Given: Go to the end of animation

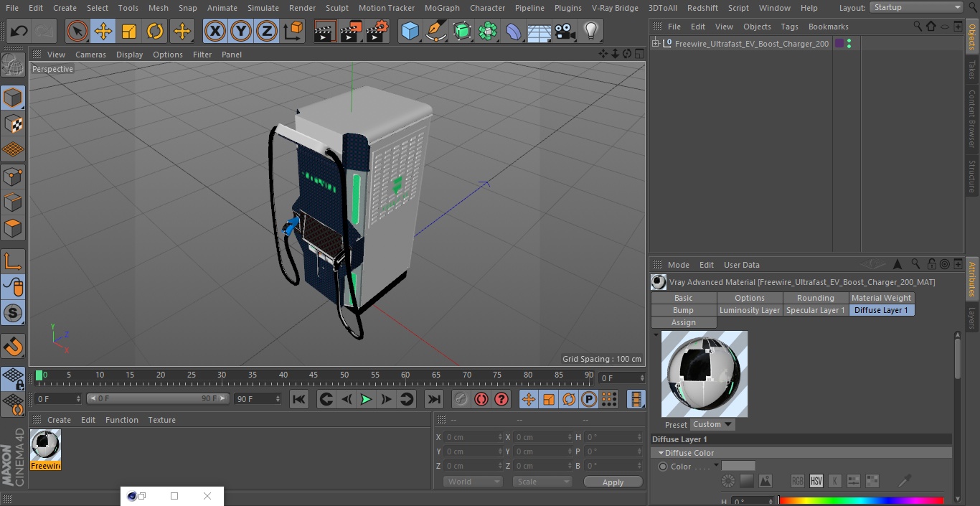Looking at the screenshot, I should point(433,399).
